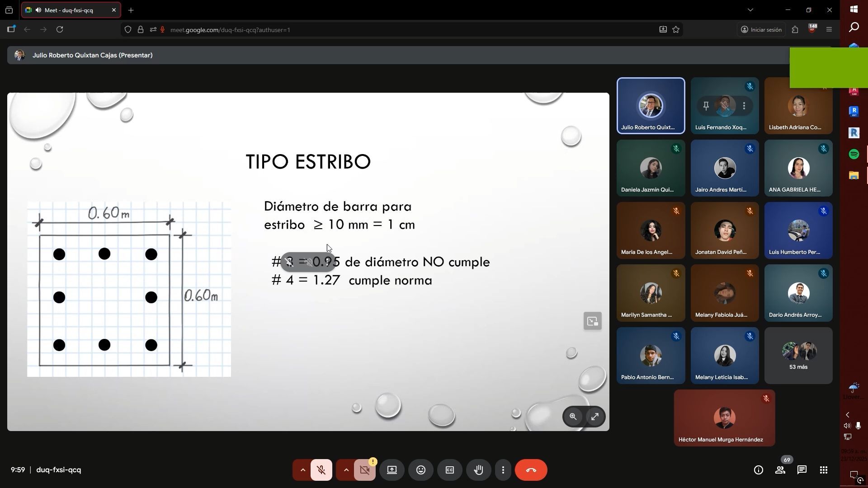Screen dimensions: 868x488
Task: Open more options three-dot menu
Action: tap(503, 470)
